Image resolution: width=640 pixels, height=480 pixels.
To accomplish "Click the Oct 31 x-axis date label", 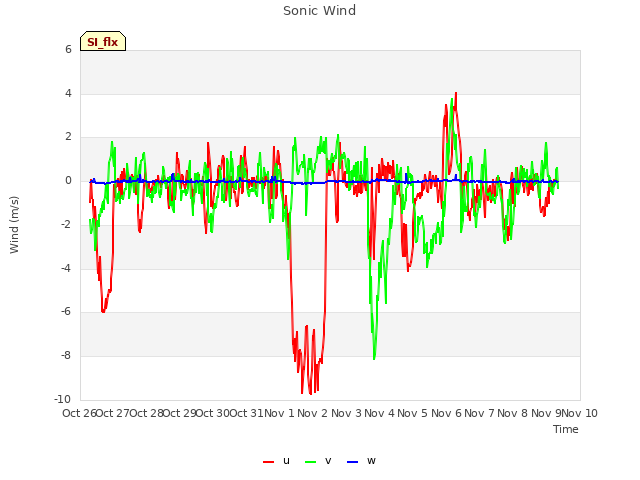I will [247, 413].
